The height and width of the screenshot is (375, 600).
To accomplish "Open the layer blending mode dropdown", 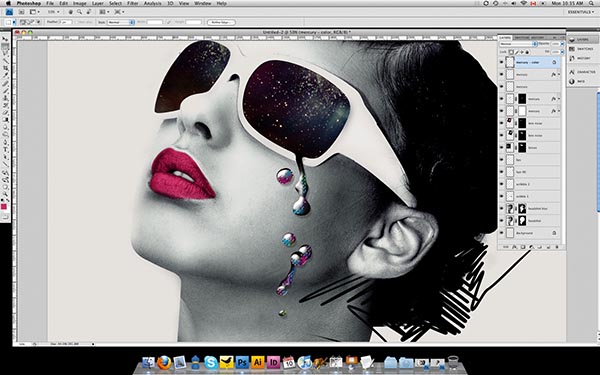I will point(518,44).
